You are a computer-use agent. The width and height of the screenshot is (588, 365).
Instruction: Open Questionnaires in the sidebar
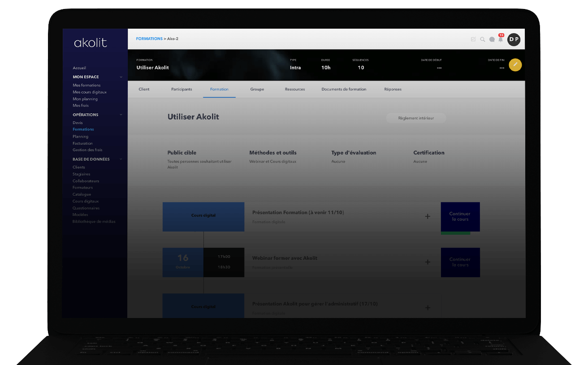(x=86, y=208)
